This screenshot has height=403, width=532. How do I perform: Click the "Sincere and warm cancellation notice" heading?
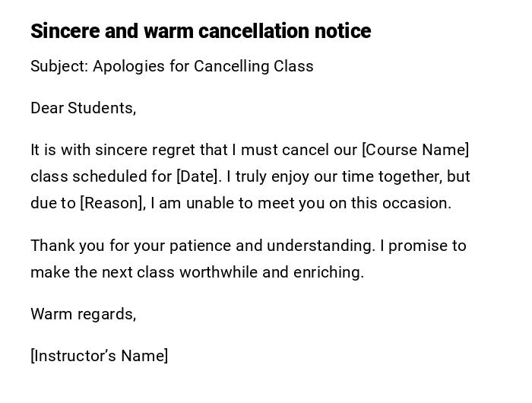[201, 31]
